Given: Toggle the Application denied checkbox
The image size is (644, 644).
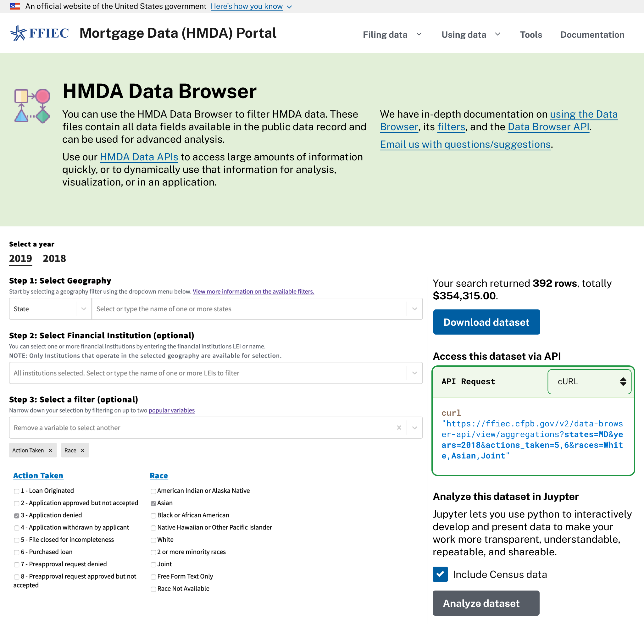Looking at the screenshot, I should pyautogui.click(x=16, y=515).
